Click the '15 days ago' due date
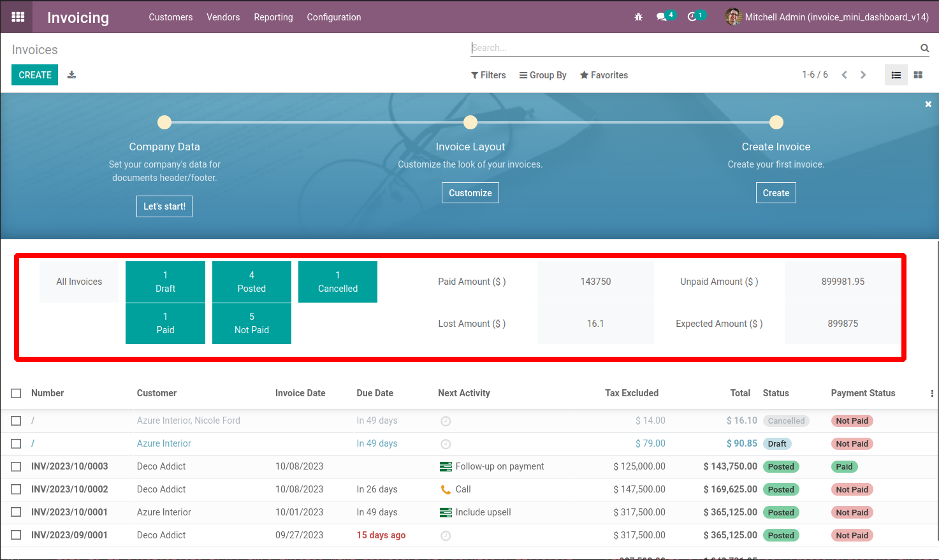 click(381, 535)
